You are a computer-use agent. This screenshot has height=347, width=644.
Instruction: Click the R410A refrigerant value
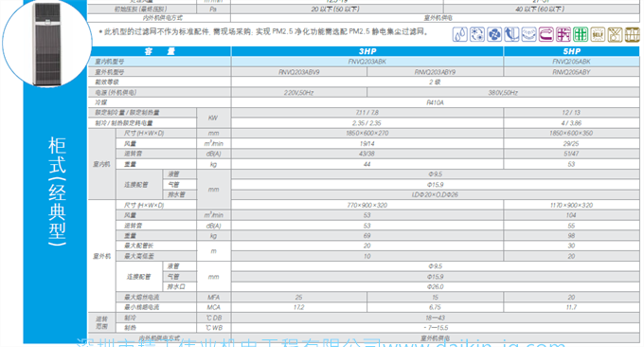[435, 102]
